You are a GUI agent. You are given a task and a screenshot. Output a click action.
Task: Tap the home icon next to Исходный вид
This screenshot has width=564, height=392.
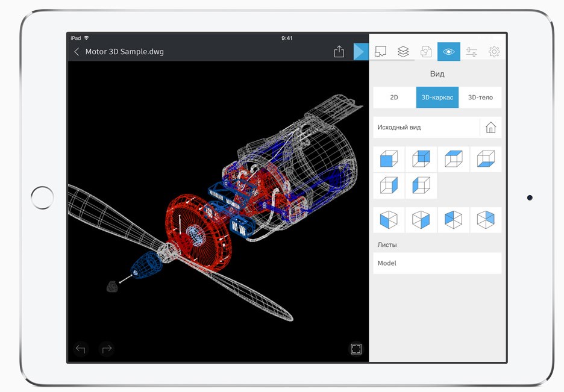point(490,128)
